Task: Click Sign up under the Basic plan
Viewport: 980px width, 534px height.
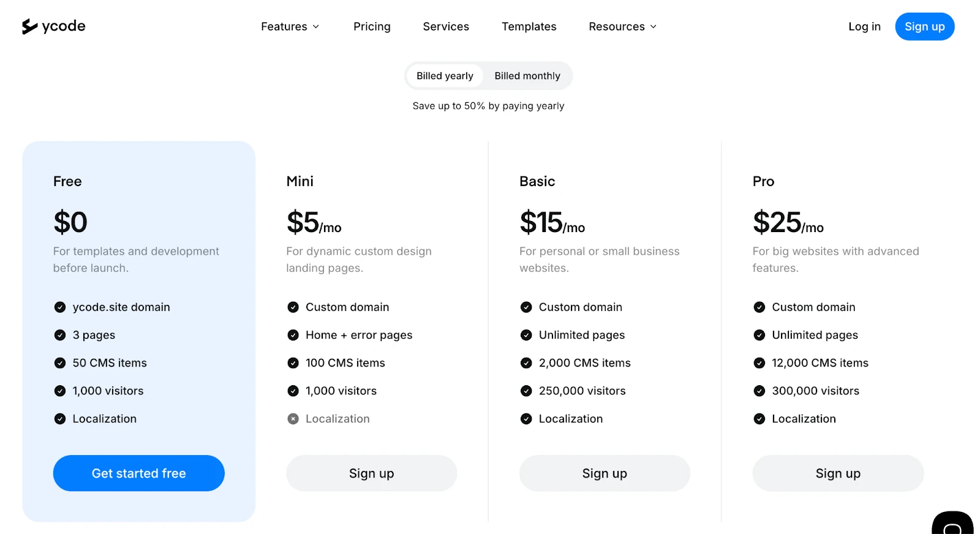Action: [605, 473]
